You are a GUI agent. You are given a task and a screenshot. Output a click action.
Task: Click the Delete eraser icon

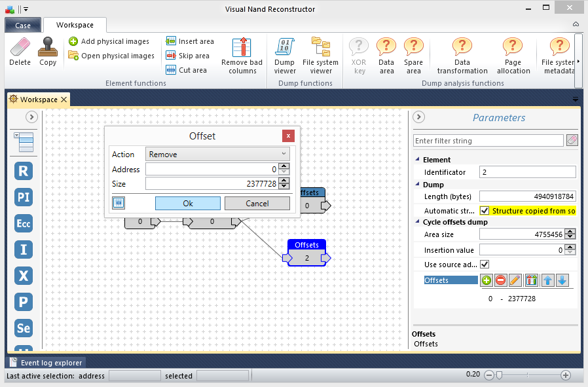[20, 47]
